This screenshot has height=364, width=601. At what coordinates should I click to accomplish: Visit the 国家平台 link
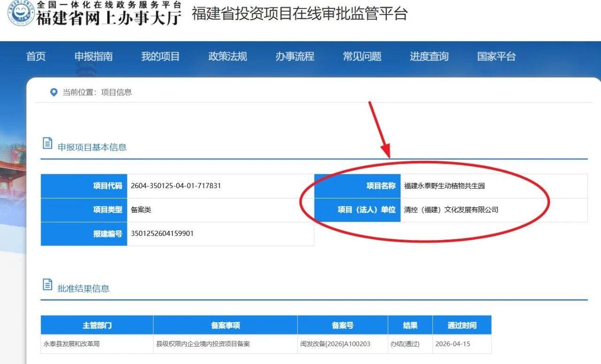point(495,56)
